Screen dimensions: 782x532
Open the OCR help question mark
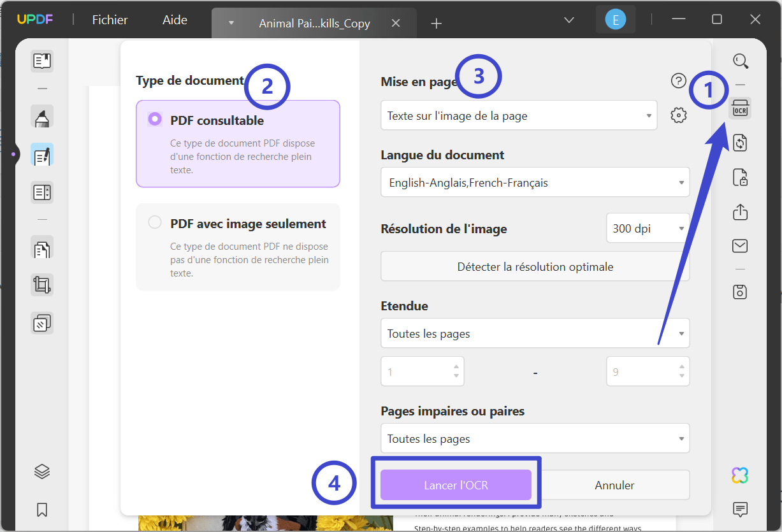point(679,81)
